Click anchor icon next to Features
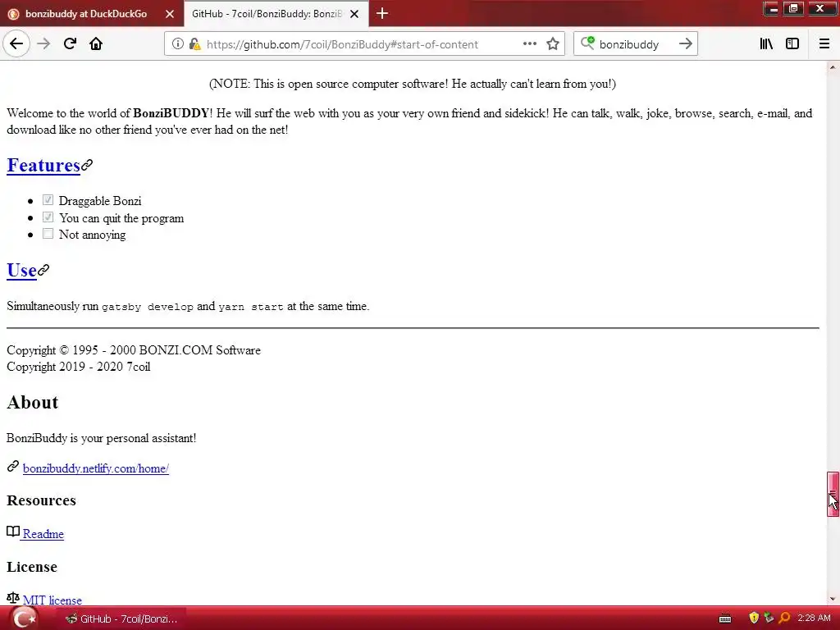840x630 pixels. point(87,165)
